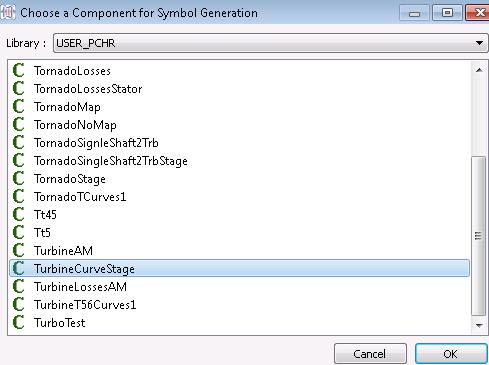Click the icon beside TornadoSingleShaft2TrbStage

(x=18, y=161)
